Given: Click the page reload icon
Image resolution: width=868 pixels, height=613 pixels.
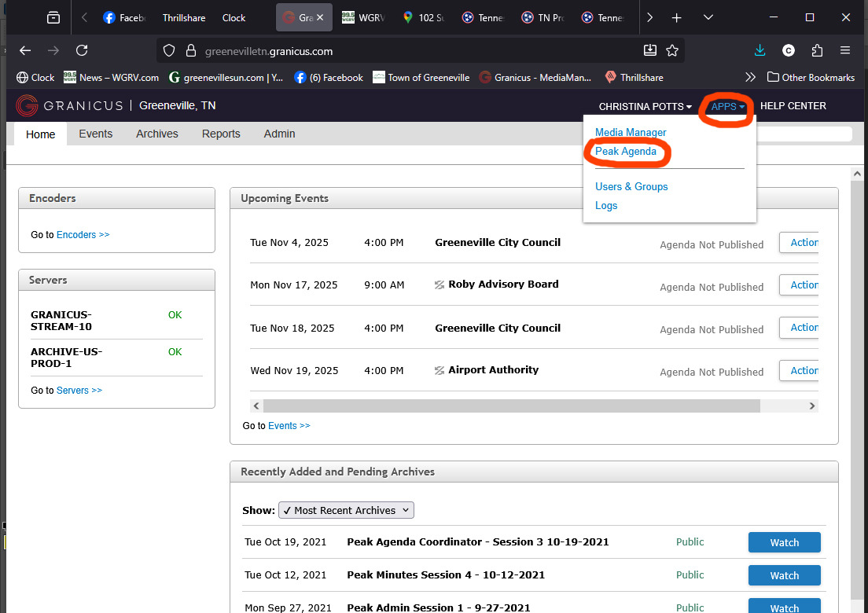Looking at the screenshot, I should pos(82,50).
